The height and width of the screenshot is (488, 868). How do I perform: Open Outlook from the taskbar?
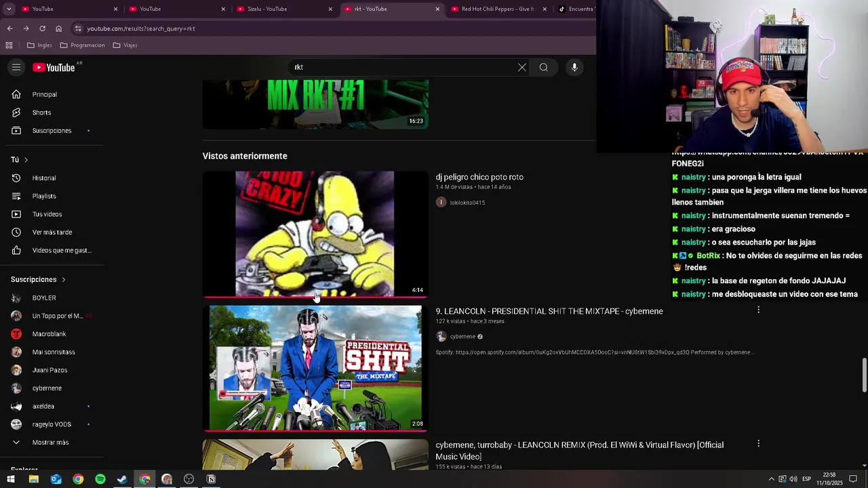click(x=56, y=479)
